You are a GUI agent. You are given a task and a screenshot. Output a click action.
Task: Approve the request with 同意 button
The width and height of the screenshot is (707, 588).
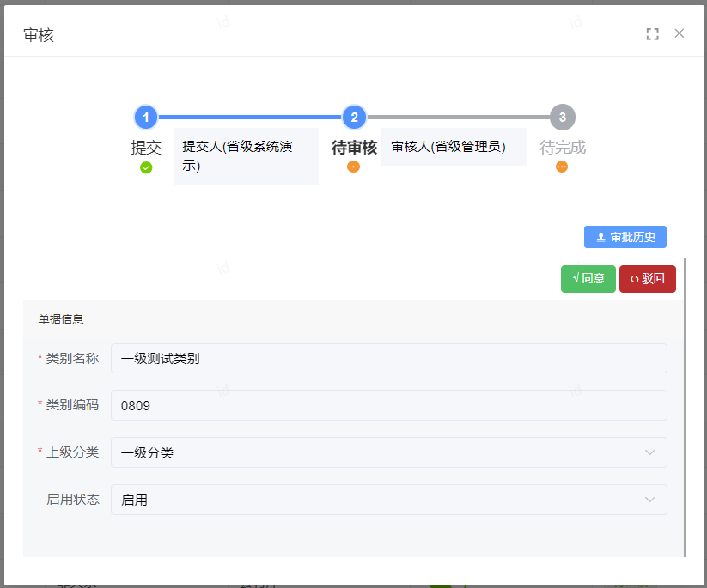tap(588, 279)
